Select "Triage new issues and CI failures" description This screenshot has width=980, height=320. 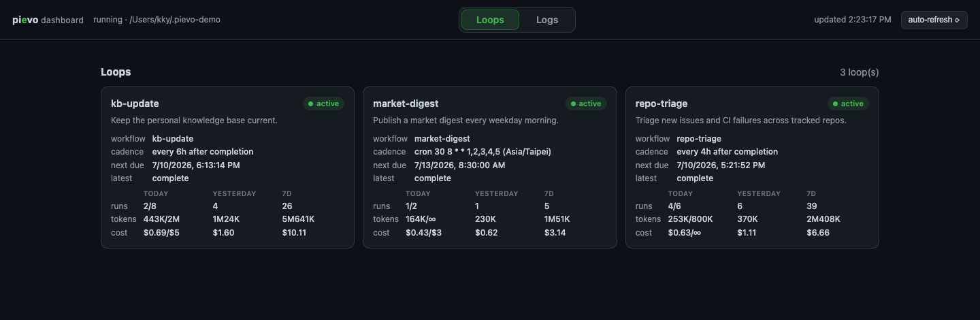740,121
